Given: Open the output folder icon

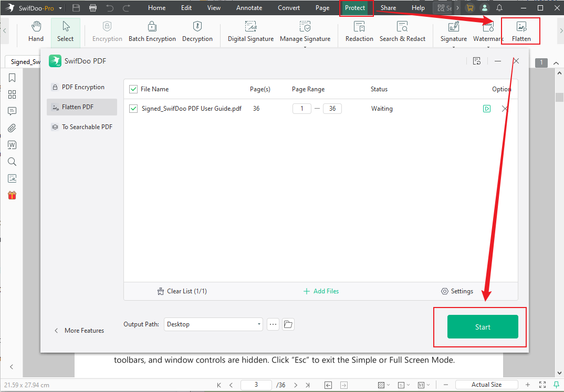Looking at the screenshot, I should tap(288, 324).
